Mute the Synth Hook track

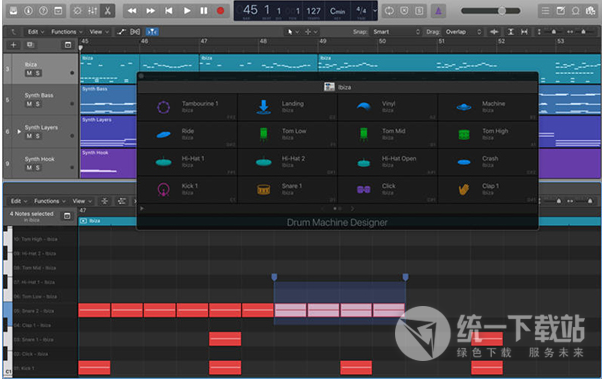[x=29, y=168]
